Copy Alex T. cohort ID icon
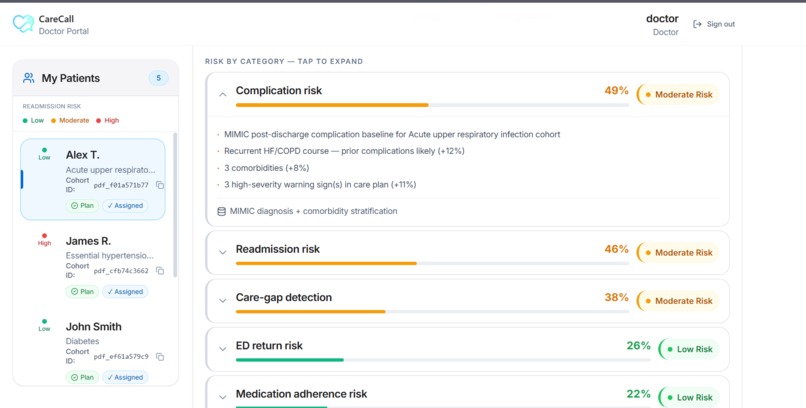The width and height of the screenshot is (806, 408). pyautogui.click(x=160, y=185)
